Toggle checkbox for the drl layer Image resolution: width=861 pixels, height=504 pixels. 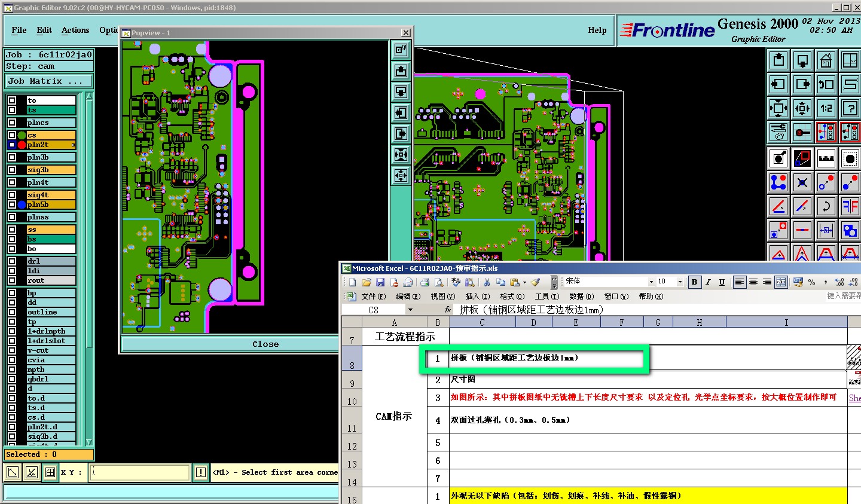[x=12, y=261]
